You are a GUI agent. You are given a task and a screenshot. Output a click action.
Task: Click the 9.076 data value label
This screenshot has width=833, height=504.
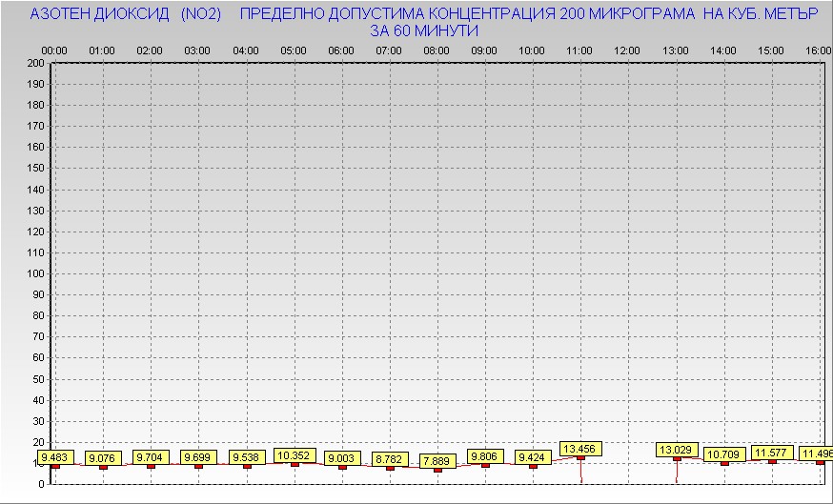pyautogui.click(x=103, y=458)
